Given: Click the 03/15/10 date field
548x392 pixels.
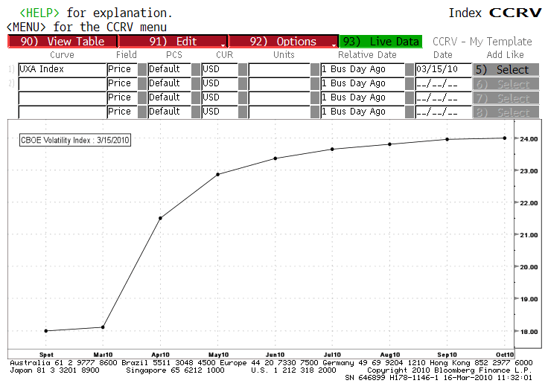Looking at the screenshot, I should pos(443,69).
